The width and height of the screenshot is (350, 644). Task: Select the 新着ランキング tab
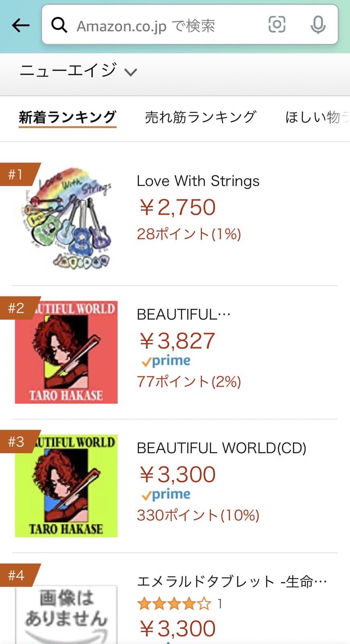[x=68, y=117]
